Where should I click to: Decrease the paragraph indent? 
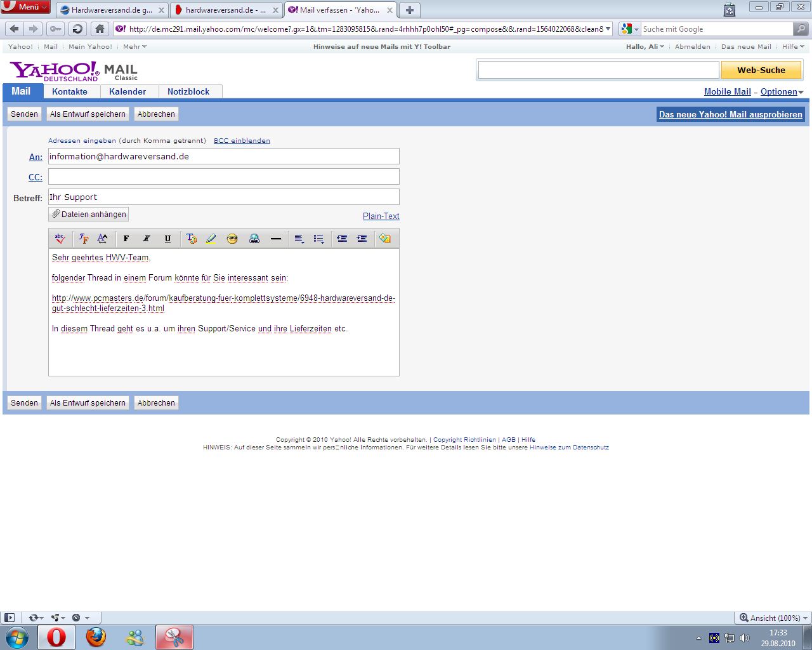click(342, 239)
